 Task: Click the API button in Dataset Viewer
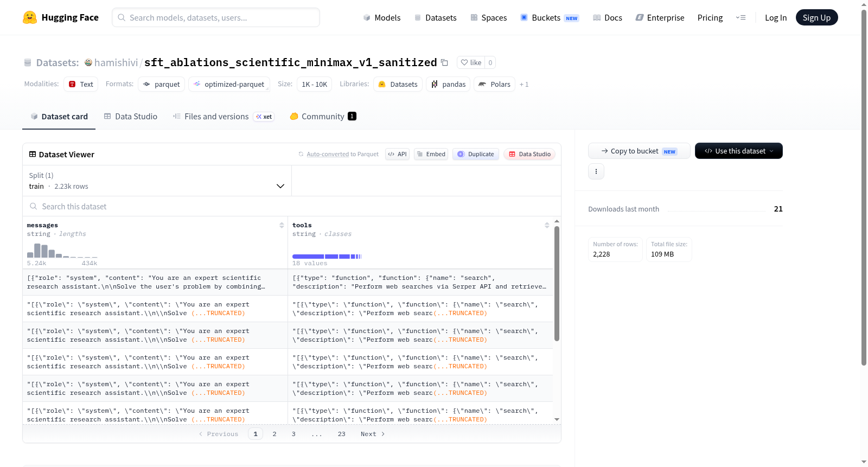397,154
